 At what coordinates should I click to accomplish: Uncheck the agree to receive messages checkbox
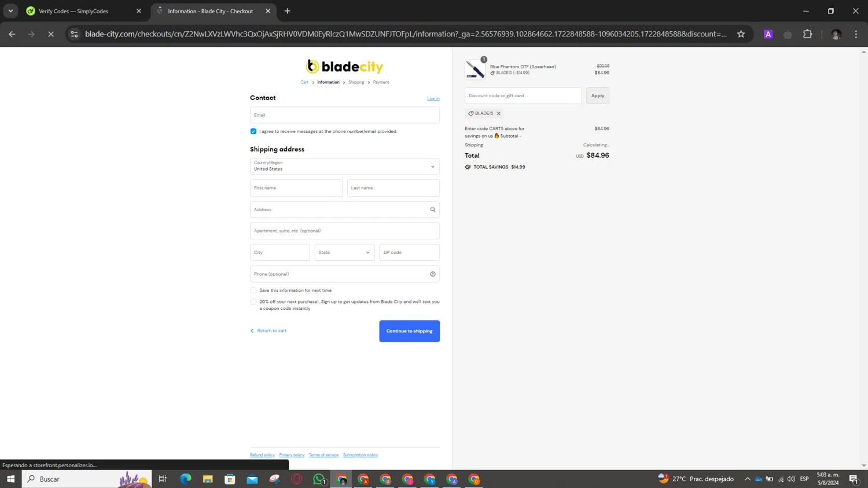(x=253, y=131)
